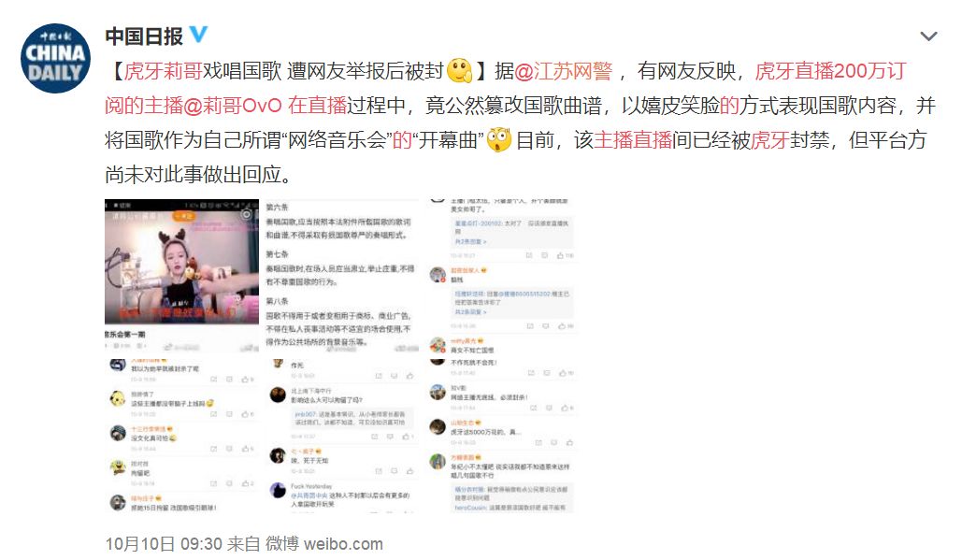Click the astonished face emoji before 目前

click(x=499, y=140)
